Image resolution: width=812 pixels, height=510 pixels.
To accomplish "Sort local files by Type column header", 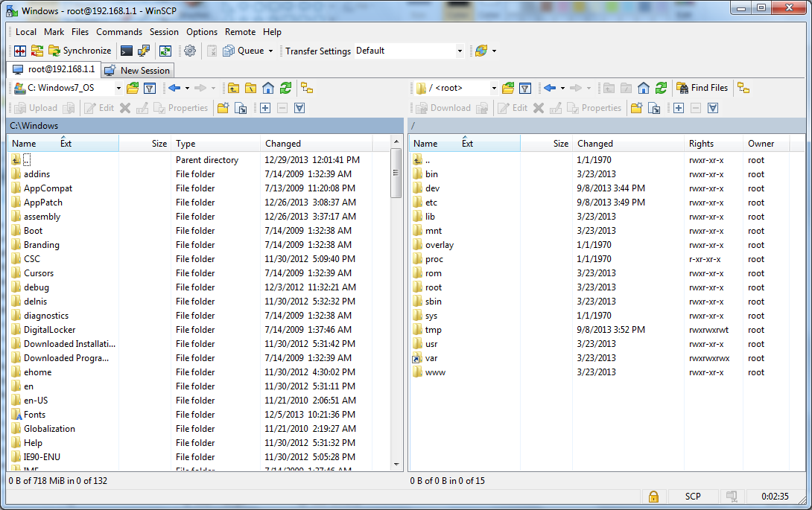I will click(x=215, y=144).
